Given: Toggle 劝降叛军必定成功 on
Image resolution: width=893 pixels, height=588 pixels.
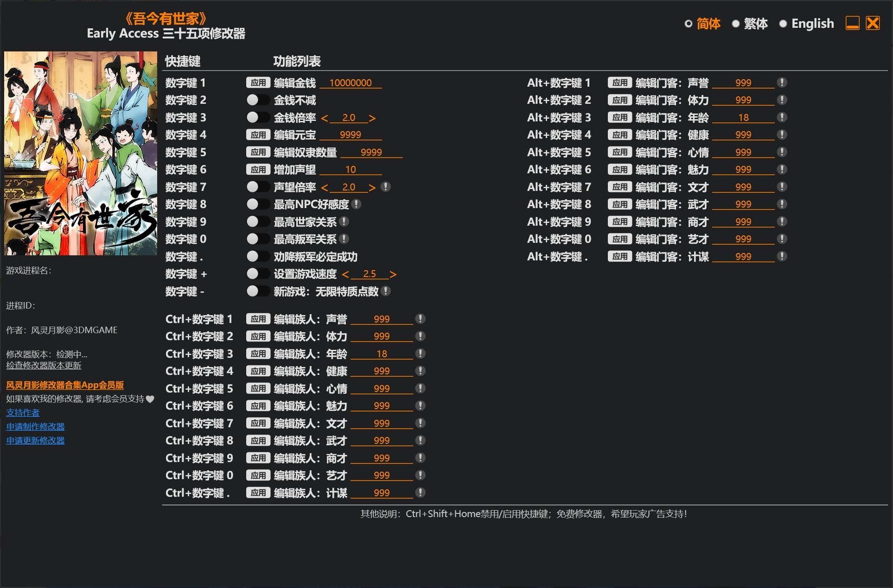Looking at the screenshot, I should point(258,256).
